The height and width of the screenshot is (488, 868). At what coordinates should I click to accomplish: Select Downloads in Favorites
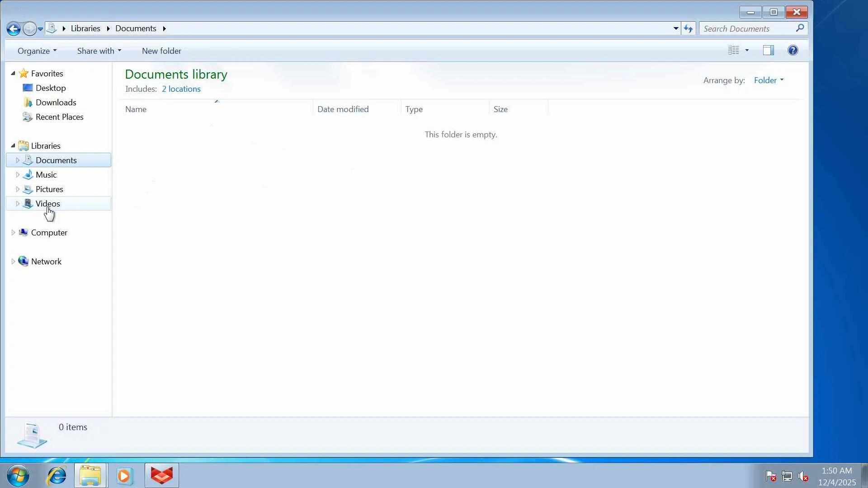click(56, 103)
